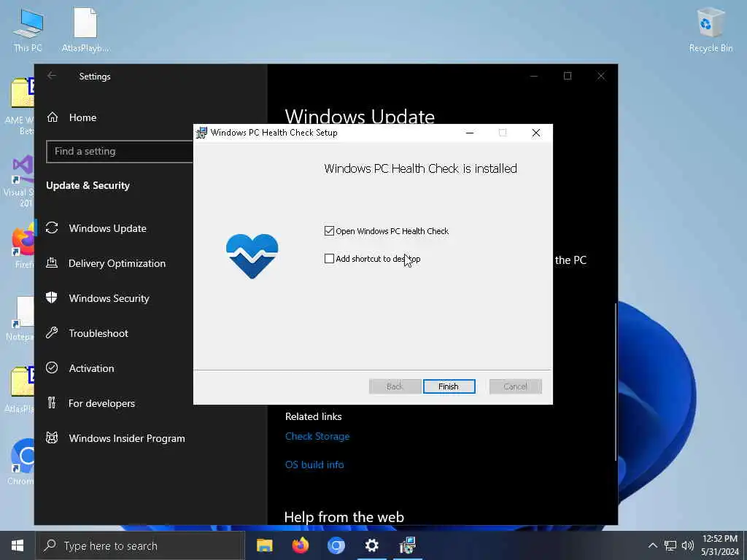747x560 pixels.
Task: Close the PC Health Check Setup dialog
Action: pyautogui.click(x=536, y=133)
